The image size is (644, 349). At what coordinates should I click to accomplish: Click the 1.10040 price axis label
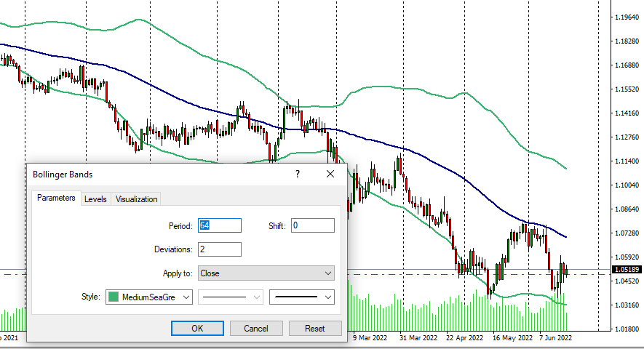(627, 185)
